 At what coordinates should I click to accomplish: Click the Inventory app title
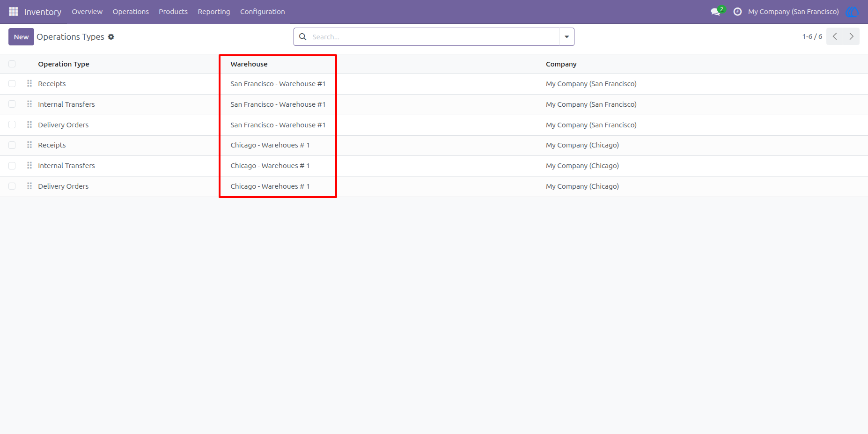(43, 12)
